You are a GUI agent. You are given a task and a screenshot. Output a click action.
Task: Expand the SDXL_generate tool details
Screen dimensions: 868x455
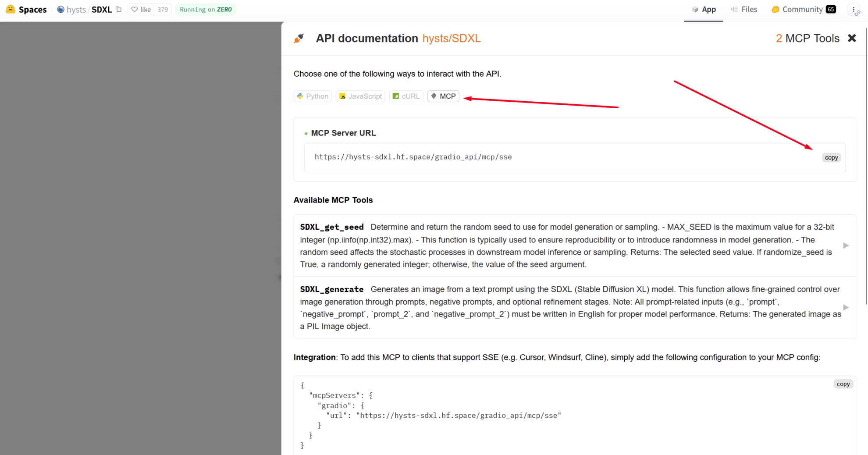pyautogui.click(x=846, y=307)
